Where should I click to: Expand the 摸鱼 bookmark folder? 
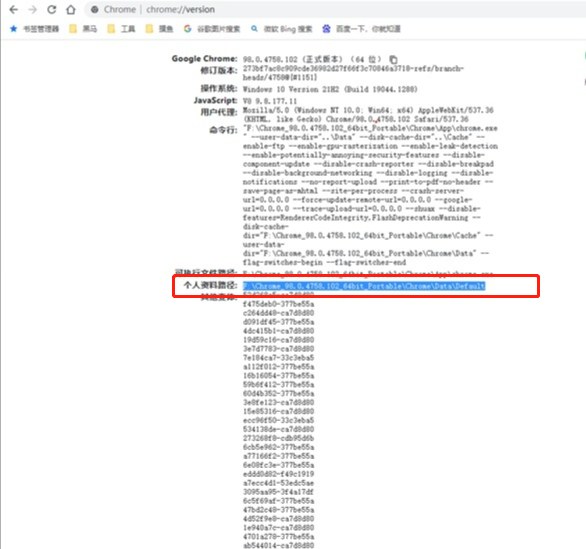click(160, 29)
